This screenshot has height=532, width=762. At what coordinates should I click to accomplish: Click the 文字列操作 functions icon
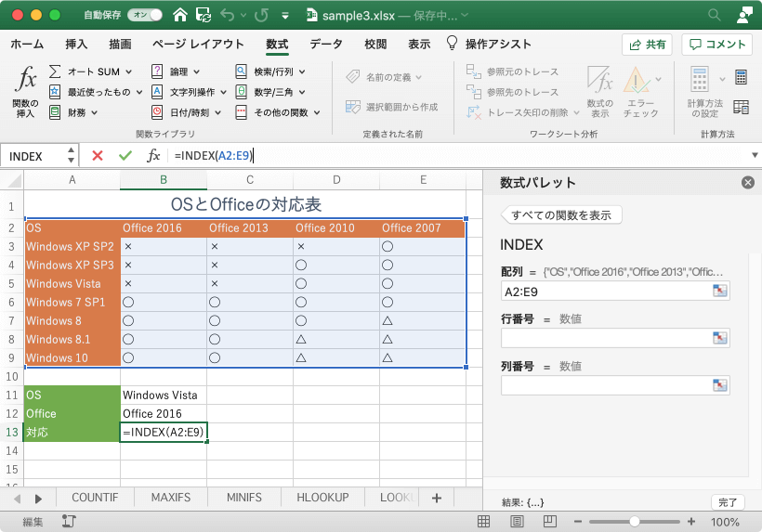click(157, 92)
